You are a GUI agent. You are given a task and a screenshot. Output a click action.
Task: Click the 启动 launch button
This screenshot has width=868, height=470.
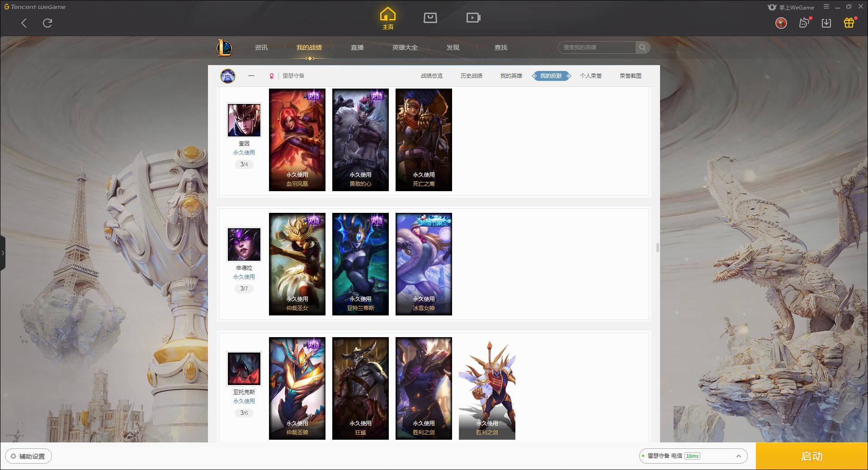[811, 456]
